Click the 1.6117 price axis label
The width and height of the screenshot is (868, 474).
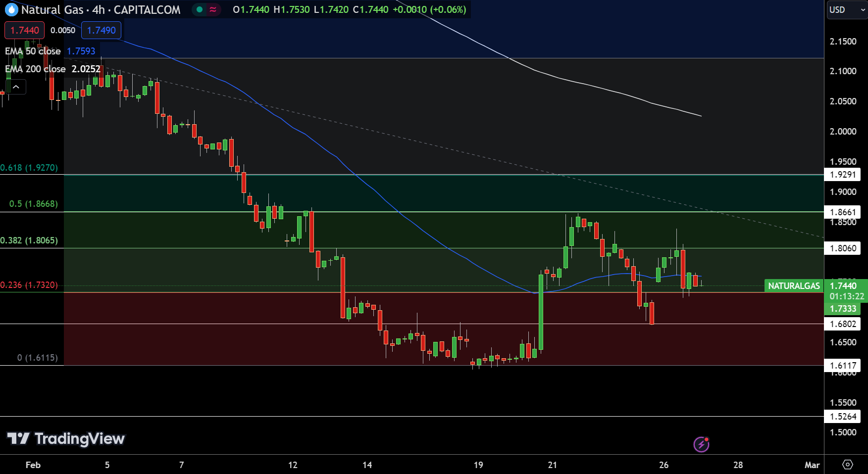(x=843, y=366)
